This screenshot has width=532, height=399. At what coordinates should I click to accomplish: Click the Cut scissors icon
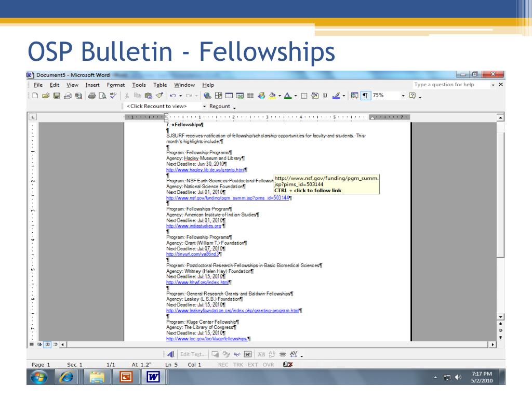point(127,96)
